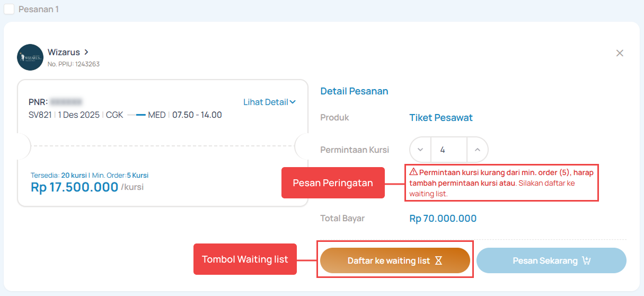Click the arrow chevron beside Wizarus
644x296 pixels.
[x=86, y=52]
